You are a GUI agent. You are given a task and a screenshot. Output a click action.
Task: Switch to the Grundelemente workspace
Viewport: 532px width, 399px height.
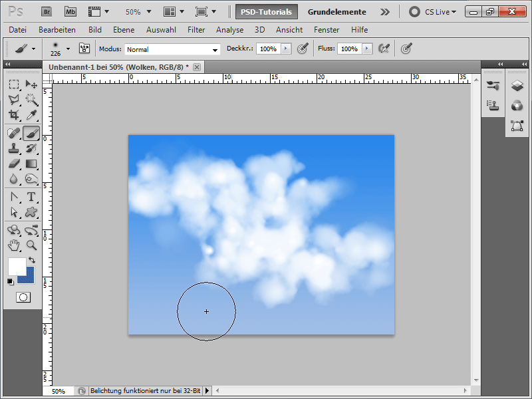tap(337, 12)
